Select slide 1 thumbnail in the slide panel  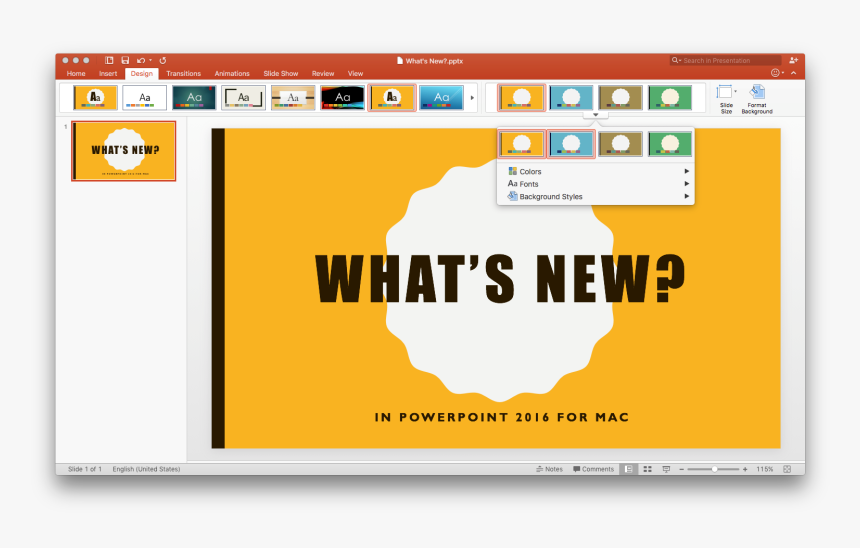point(124,151)
